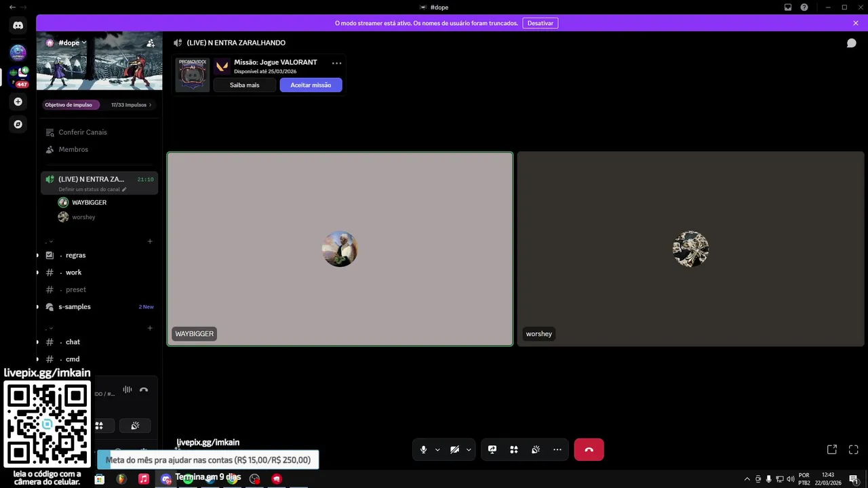This screenshot has width=868, height=488.
Task: Open the Discord inbox icon in the title bar
Action: pyautogui.click(x=788, y=7)
